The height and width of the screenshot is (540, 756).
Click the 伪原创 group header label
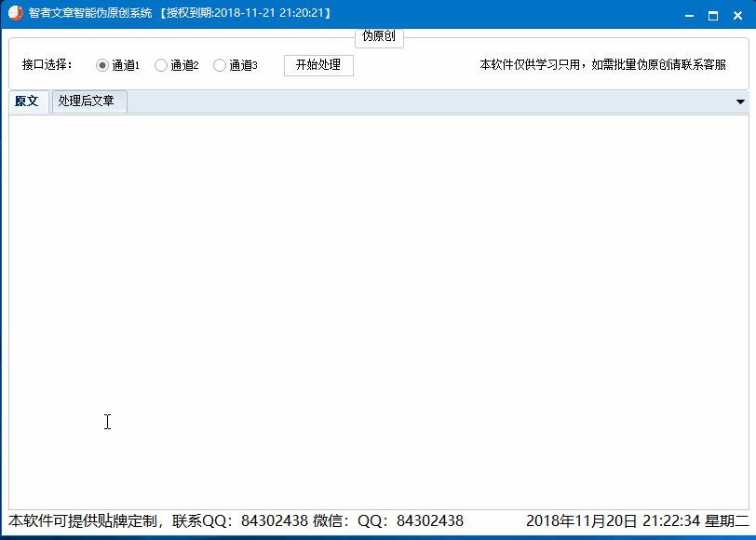point(379,36)
